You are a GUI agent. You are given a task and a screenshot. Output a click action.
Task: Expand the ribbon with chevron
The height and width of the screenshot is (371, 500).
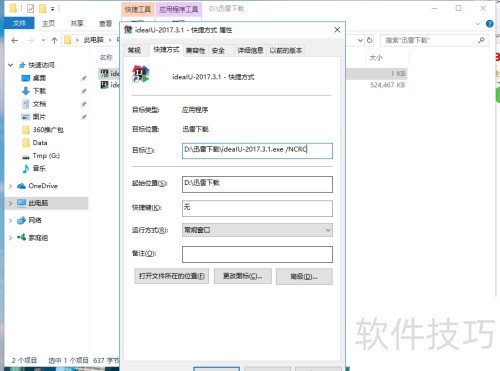(x=478, y=24)
